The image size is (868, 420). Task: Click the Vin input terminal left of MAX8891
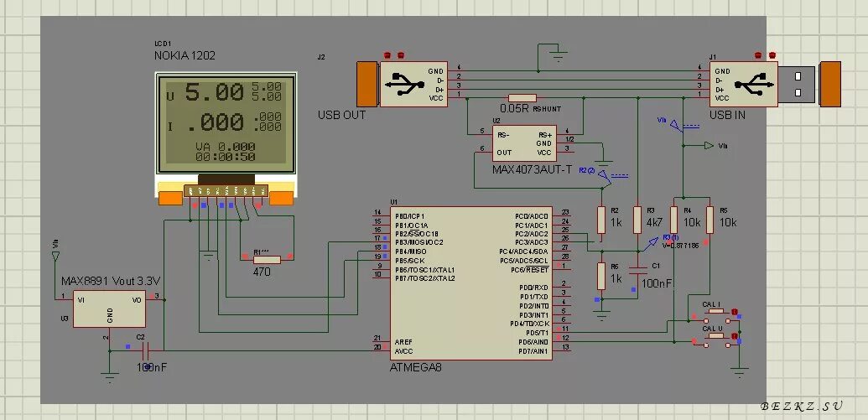pyautogui.click(x=55, y=257)
